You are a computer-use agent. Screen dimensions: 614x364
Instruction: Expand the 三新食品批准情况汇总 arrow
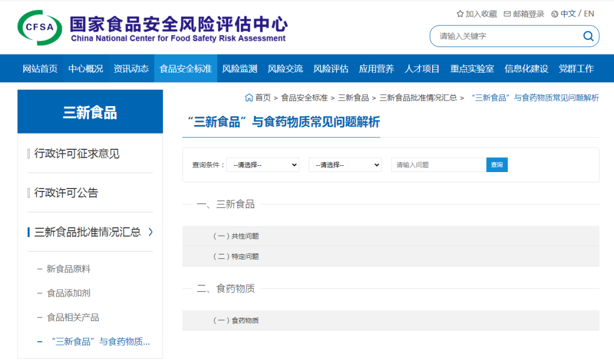point(152,232)
